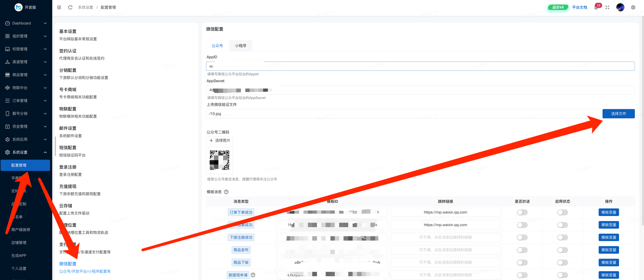Enter fullscreen using the expand icon
The image size is (644, 280).
click(x=607, y=7)
